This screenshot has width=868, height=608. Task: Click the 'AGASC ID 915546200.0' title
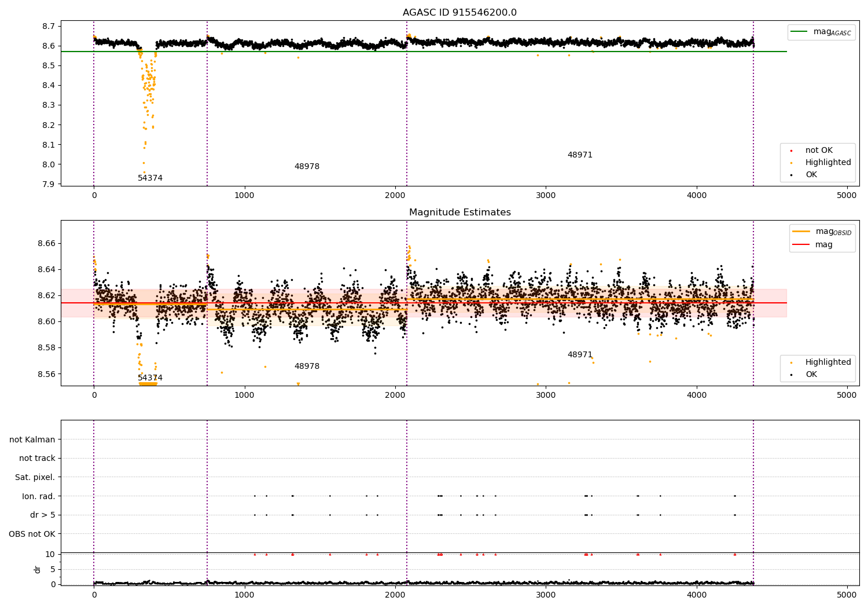[460, 13]
